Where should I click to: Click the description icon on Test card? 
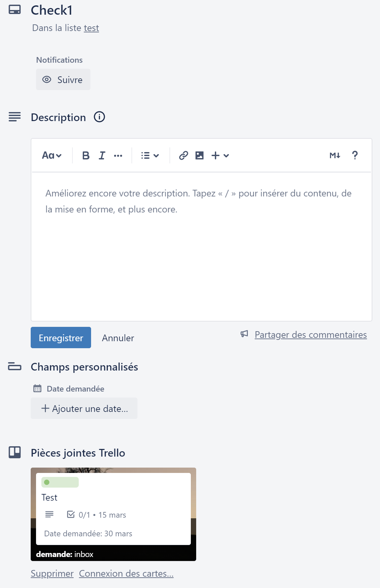[x=49, y=514]
